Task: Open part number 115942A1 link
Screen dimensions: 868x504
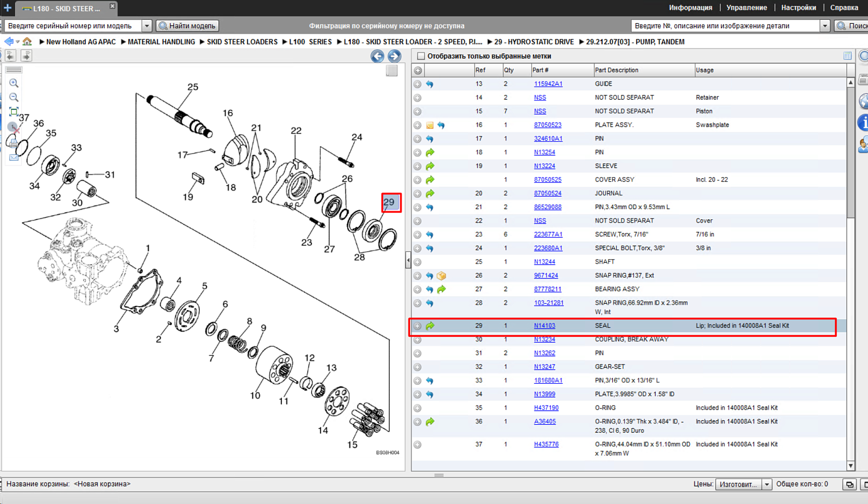Action: (x=548, y=84)
